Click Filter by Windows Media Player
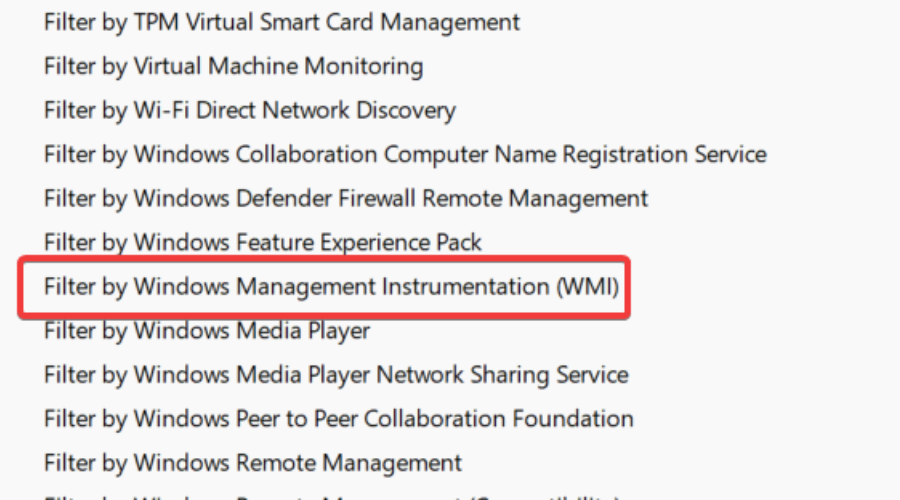 point(207,331)
